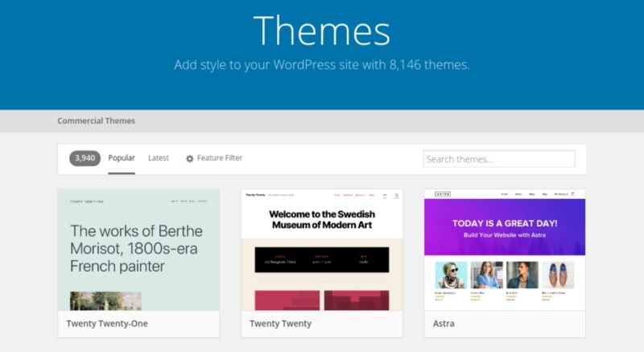Click the Feature Filter gear icon
This screenshot has width=644, height=352.
tap(190, 159)
